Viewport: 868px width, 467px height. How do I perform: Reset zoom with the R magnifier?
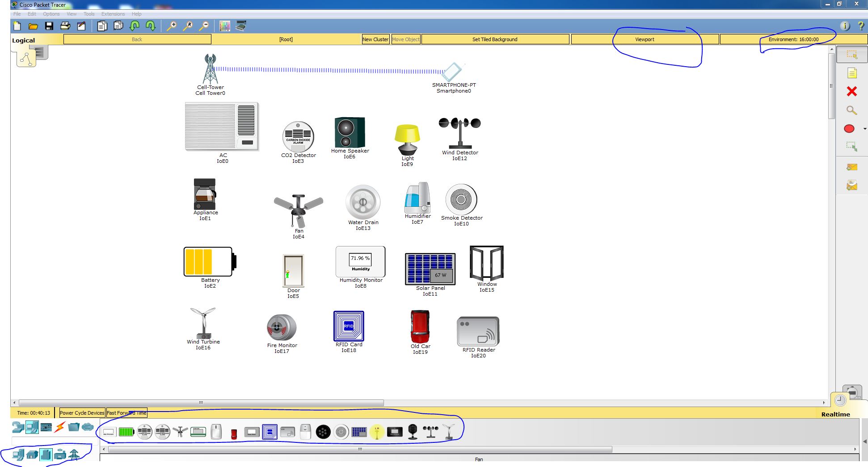tap(188, 26)
